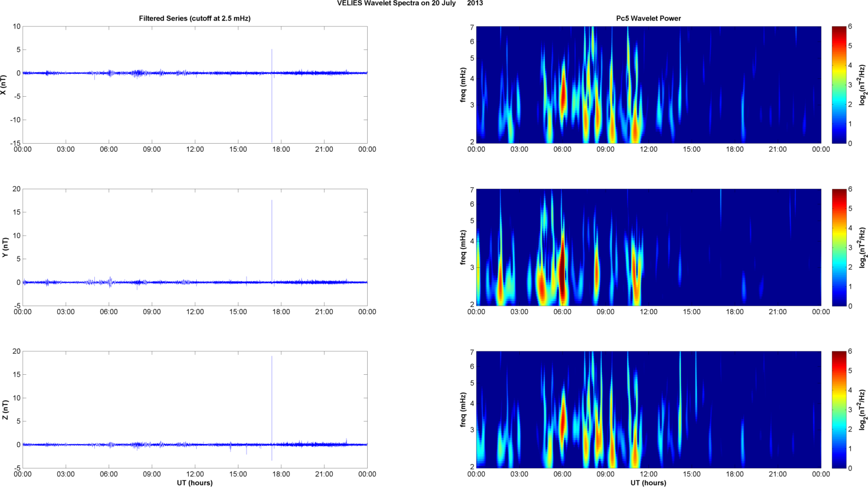Click 'log2(nT²/Hz)' label beside top colorbar

click(x=863, y=85)
